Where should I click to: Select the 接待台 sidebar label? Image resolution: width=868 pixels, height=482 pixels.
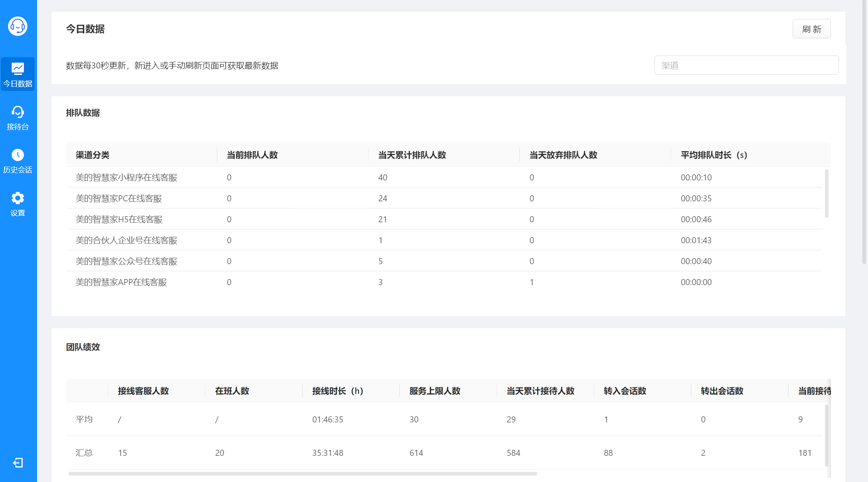coord(18,127)
